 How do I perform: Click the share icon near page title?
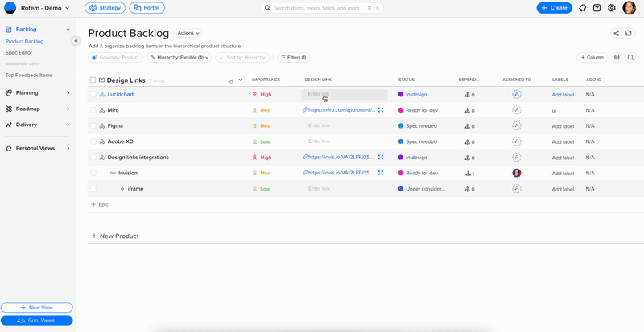tap(617, 33)
